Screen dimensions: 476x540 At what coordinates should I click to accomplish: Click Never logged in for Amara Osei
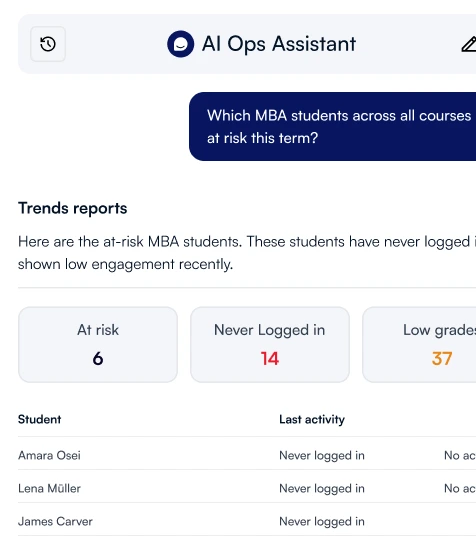pos(322,456)
